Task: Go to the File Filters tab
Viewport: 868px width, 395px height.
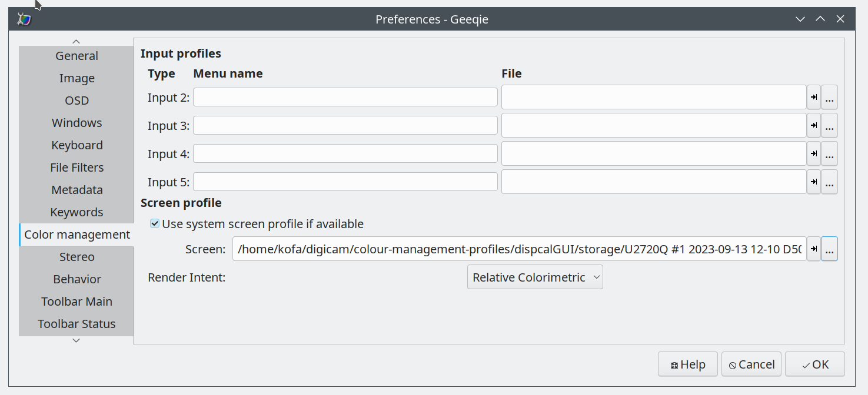Action: click(x=77, y=168)
